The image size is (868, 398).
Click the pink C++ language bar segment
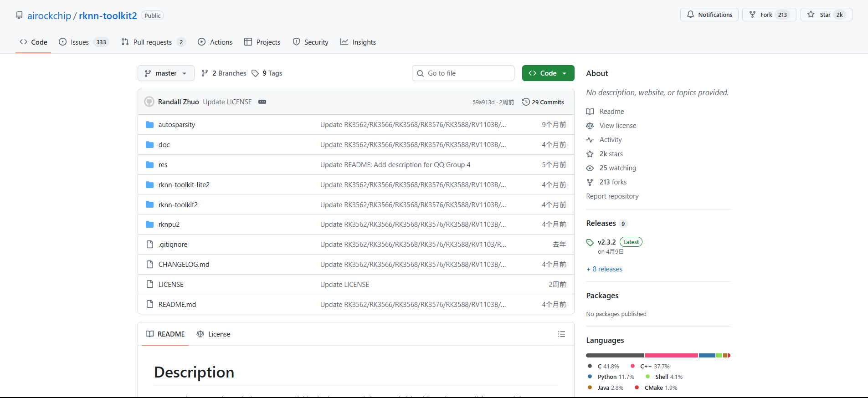coord(671,355)
